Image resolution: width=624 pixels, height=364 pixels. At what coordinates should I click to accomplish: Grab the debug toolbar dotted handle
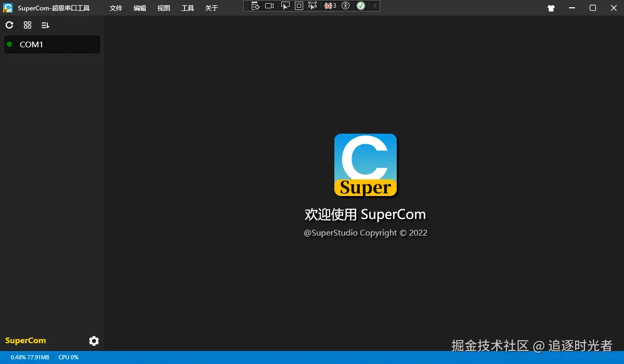(247, 6)
